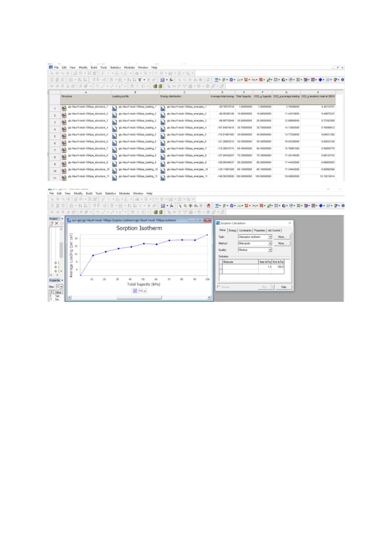Viewport: 392px width, 554px height.
Task: Open structure icon in table row 5
Action: click(x=64, y=136)
